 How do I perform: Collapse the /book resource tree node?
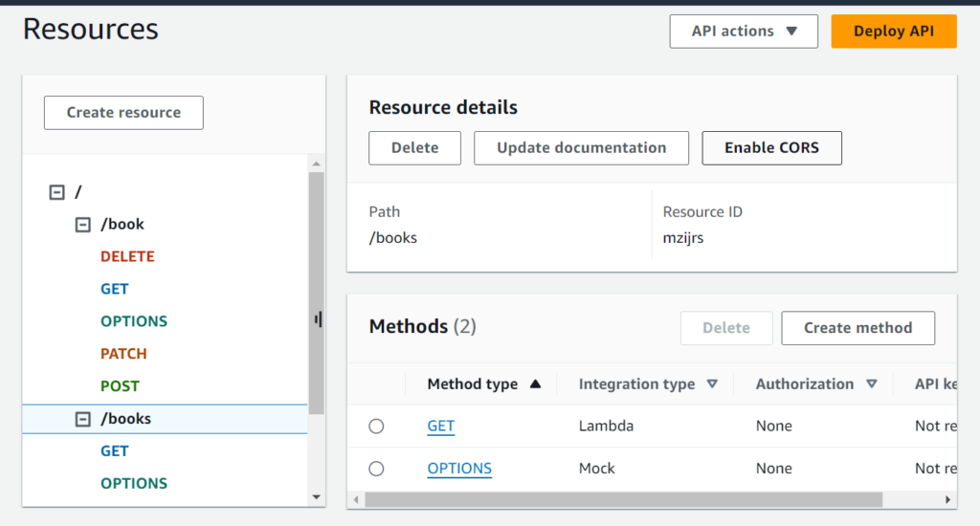pos(83,225)
